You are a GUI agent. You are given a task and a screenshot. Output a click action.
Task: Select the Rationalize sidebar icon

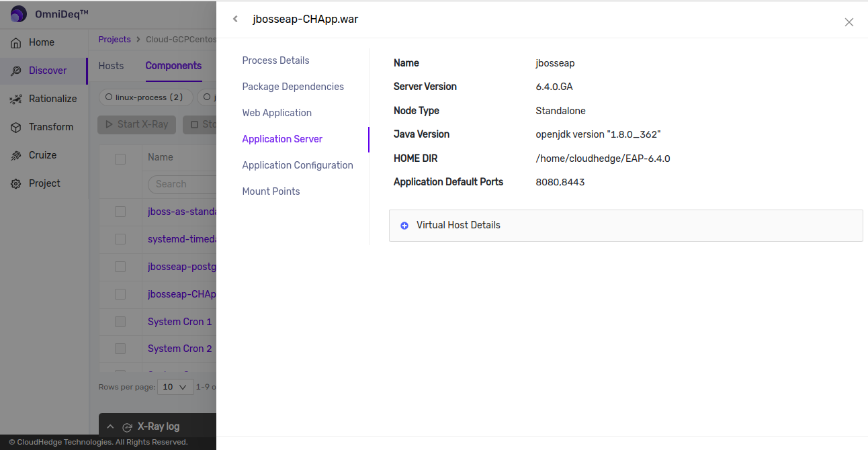pos(16,99)
